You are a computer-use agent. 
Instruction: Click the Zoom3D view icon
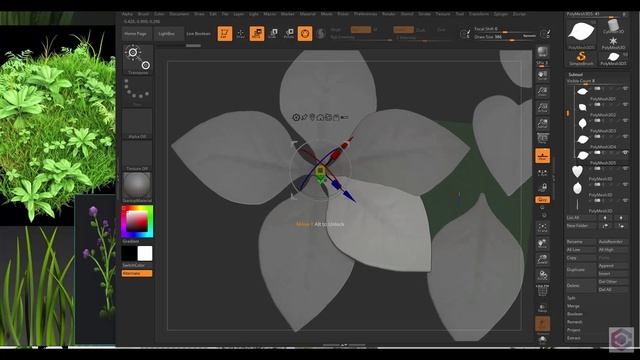point(542,259)
